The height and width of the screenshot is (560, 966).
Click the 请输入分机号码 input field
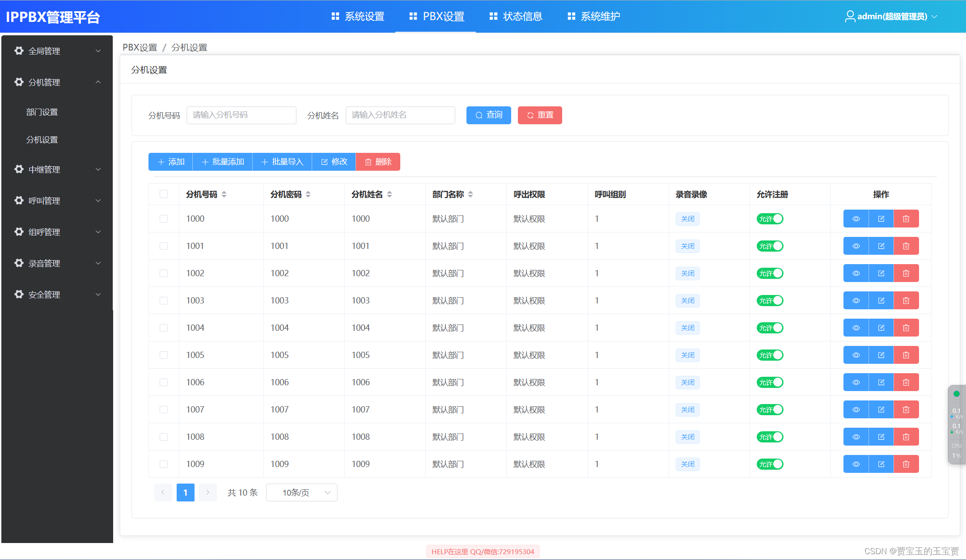(x=241, y=115)
